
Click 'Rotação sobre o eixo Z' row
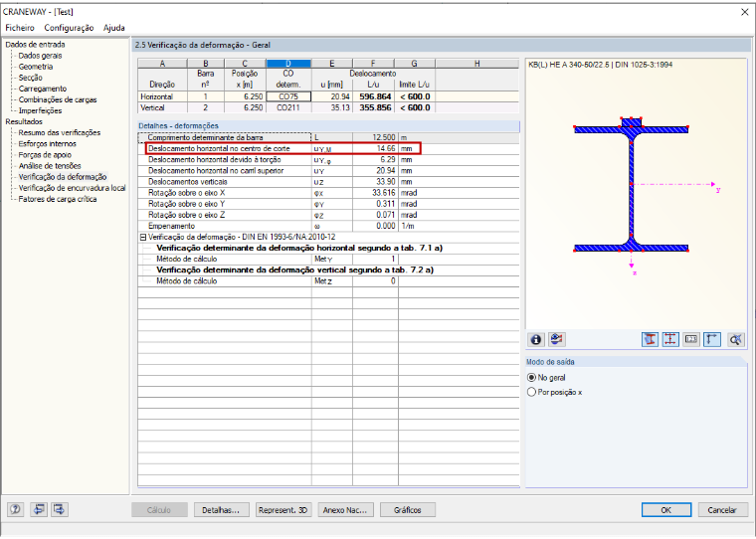329,215
